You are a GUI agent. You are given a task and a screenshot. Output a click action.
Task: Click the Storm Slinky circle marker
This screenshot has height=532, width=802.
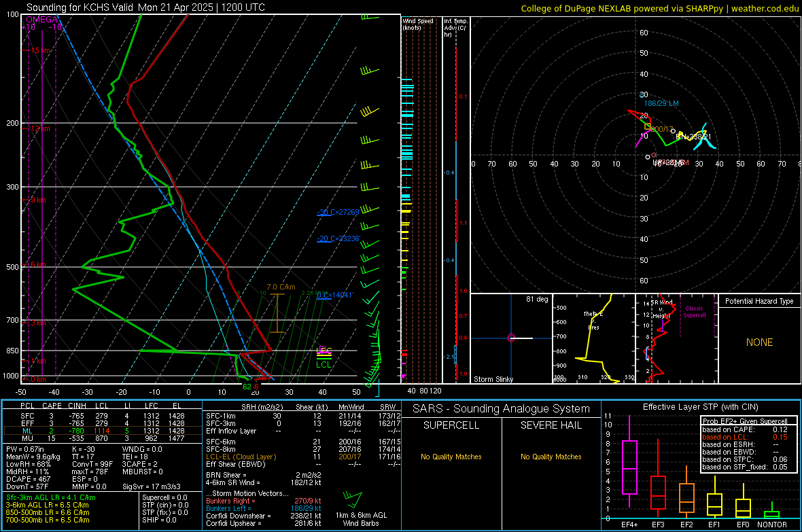click(511, 338)
